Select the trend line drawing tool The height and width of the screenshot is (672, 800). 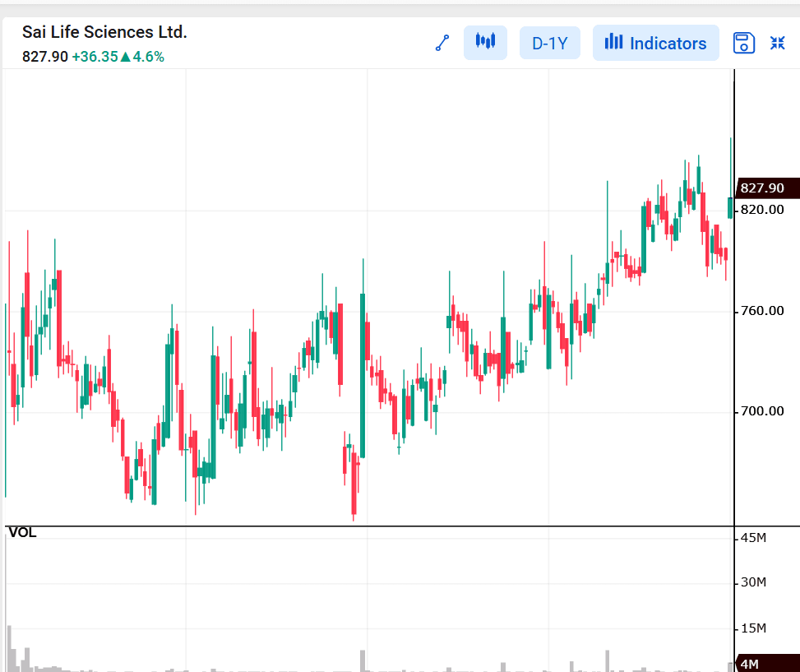click(442, 44)
